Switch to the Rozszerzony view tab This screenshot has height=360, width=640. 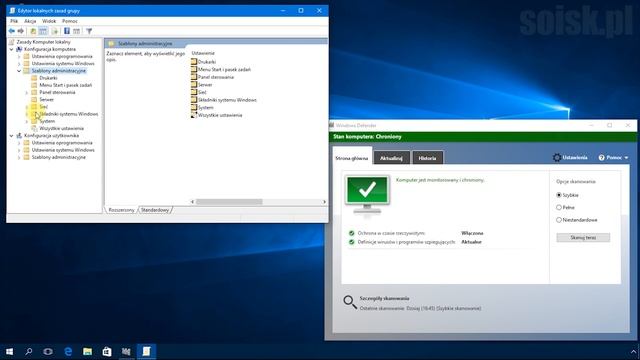[121, 210]
